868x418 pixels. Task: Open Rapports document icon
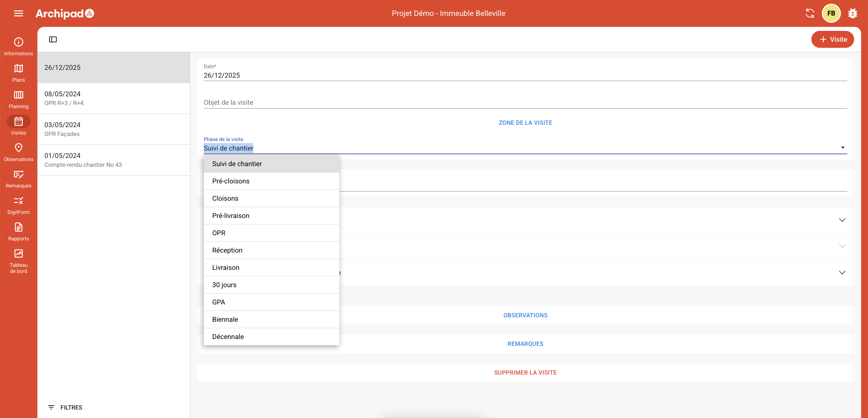tap(18, 227)
